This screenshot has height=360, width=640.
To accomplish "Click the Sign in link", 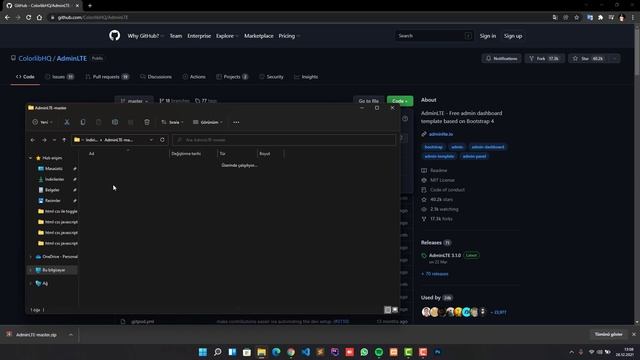I will click(x=488, y=36).
